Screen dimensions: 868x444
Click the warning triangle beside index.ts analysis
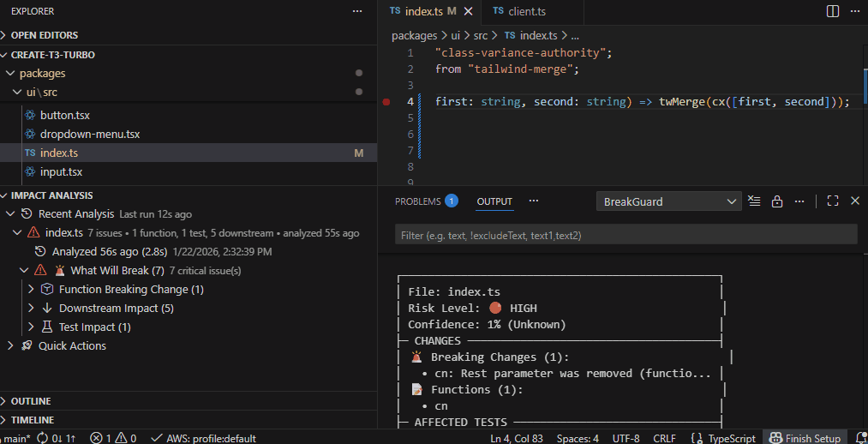(33, 232)
